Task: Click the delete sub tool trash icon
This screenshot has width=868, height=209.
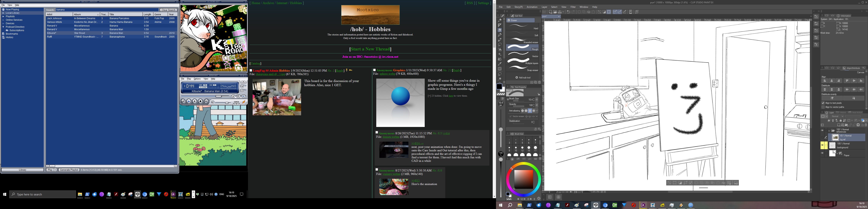Action: 539,82
